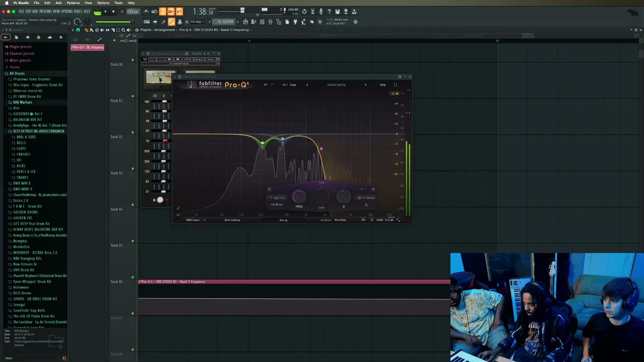This screenshot has height=362, width=644.
Task: Go to previous preset arrow in Pro-Q 4
Action: coord(307,84)
